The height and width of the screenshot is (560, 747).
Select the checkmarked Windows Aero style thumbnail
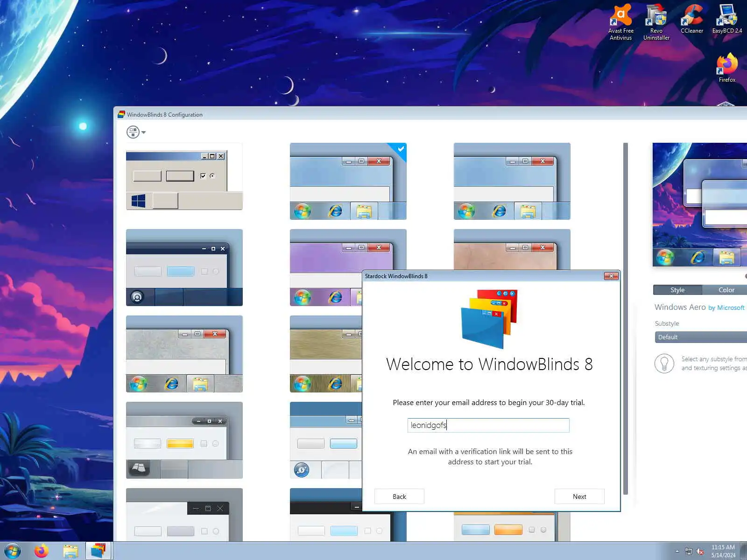pos(348,181)
